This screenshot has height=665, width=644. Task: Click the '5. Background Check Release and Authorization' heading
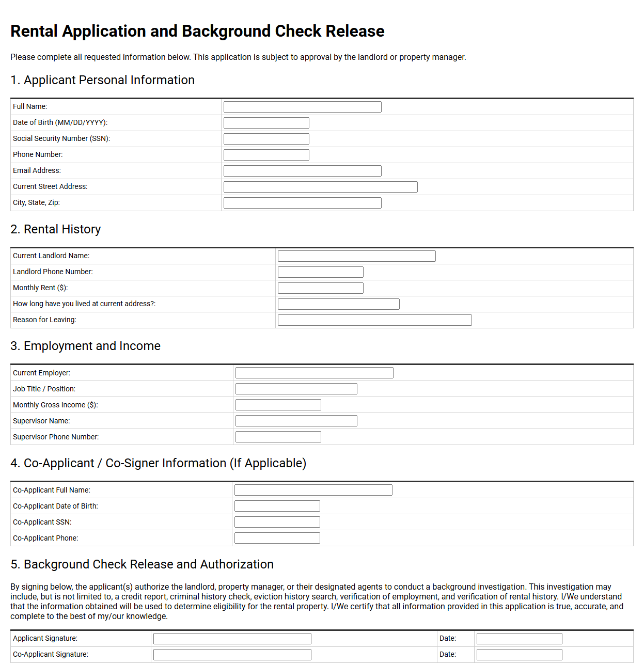click(142, 564)
